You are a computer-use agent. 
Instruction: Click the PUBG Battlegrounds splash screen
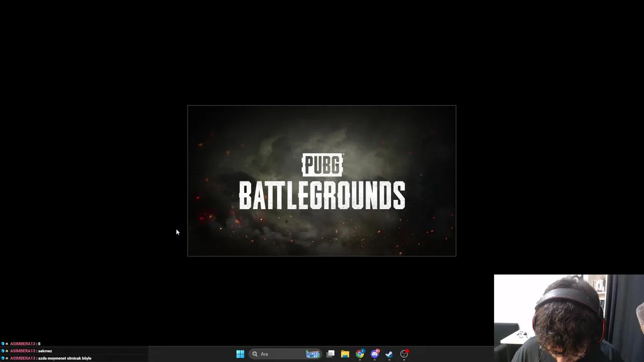(x=322, y=180)
